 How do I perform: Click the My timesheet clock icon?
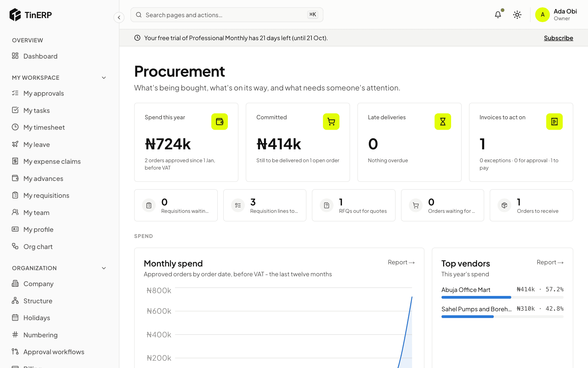(x=15, y=127)
